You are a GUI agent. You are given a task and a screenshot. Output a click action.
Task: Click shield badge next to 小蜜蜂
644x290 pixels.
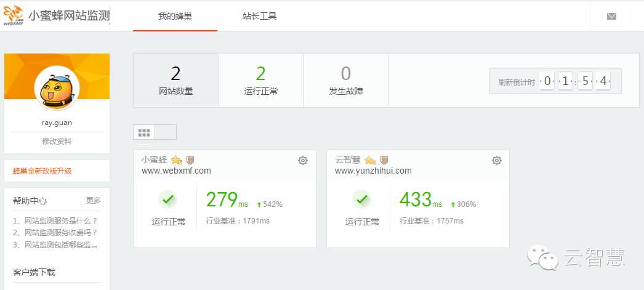[190, 160]
